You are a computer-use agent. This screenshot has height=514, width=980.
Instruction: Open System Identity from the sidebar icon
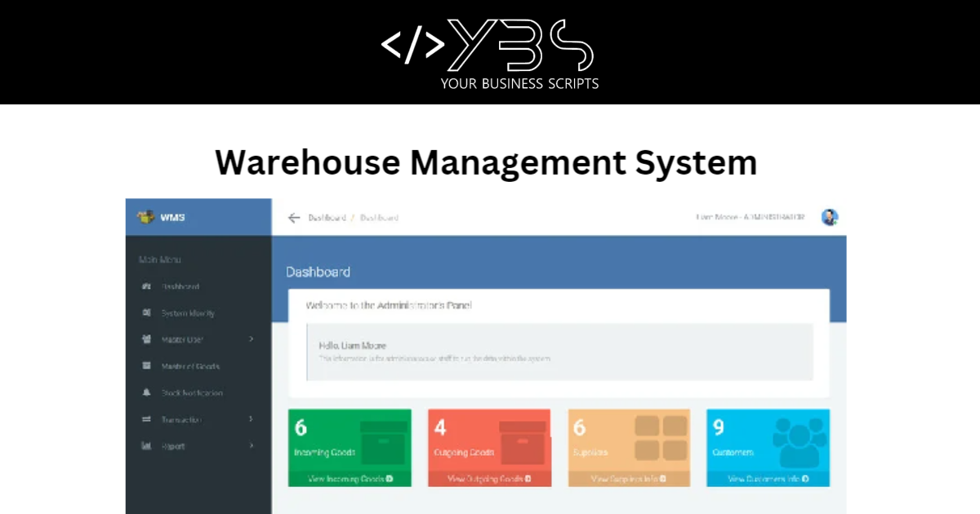[147, 312]
